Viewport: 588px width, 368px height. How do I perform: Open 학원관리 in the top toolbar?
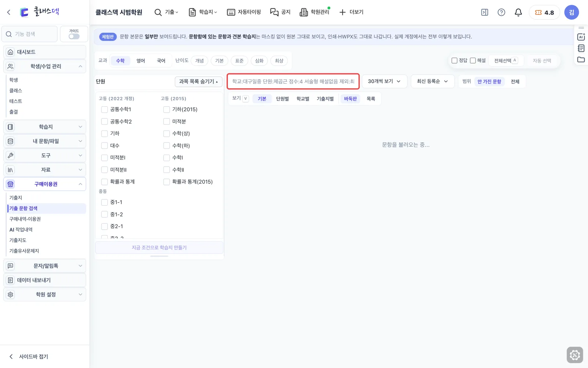pyautogui.click(x=315, y=12)
